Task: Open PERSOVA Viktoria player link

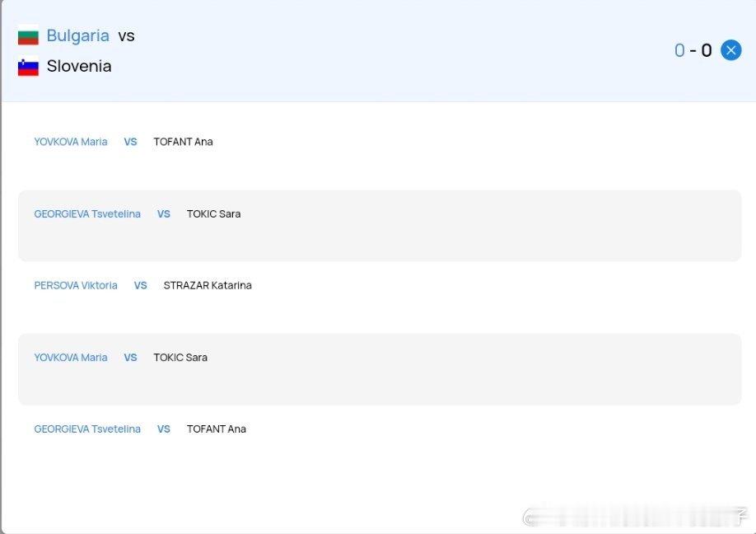Action: [x=76, y=286]
